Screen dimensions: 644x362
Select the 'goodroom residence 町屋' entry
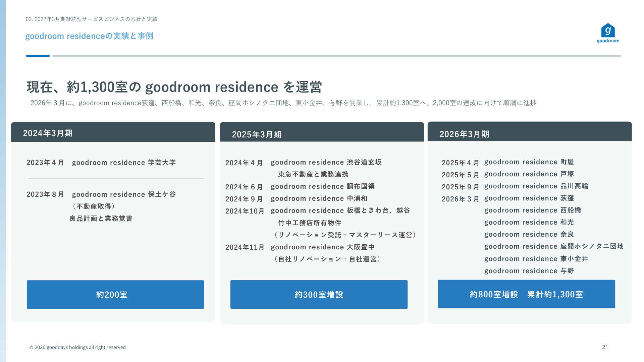[x=529, y=162]
